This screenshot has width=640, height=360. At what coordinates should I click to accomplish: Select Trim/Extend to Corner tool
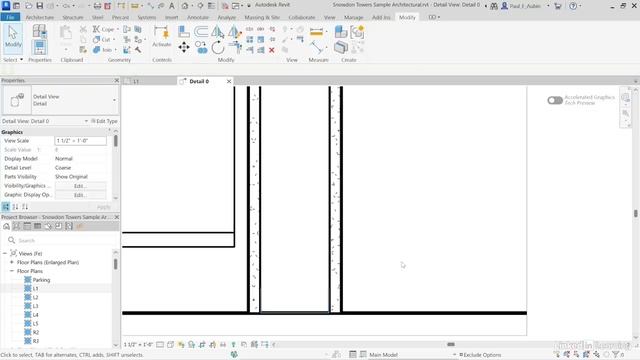[x=235, y=47]
